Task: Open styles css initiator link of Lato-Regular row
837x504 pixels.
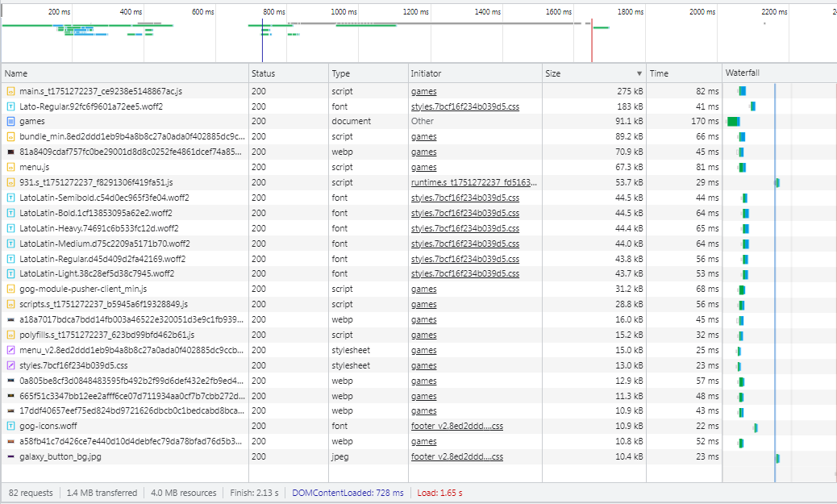Action: click(x=465, y=106)
